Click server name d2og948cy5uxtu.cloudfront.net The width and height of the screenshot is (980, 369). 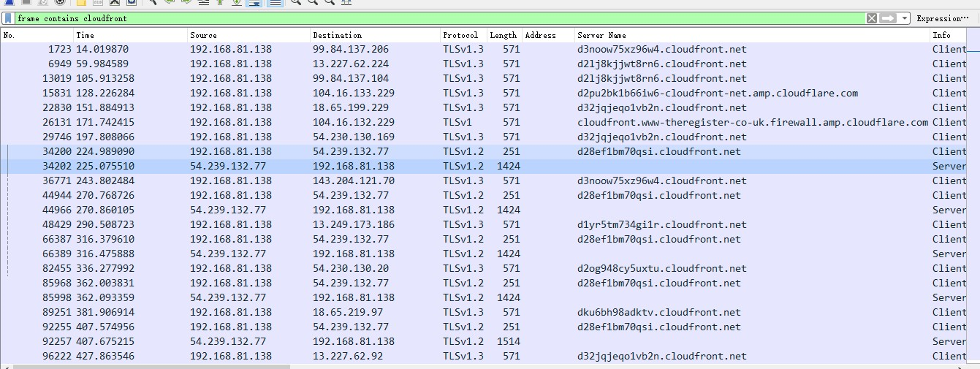pyautogui.click(x=662, y=269)
